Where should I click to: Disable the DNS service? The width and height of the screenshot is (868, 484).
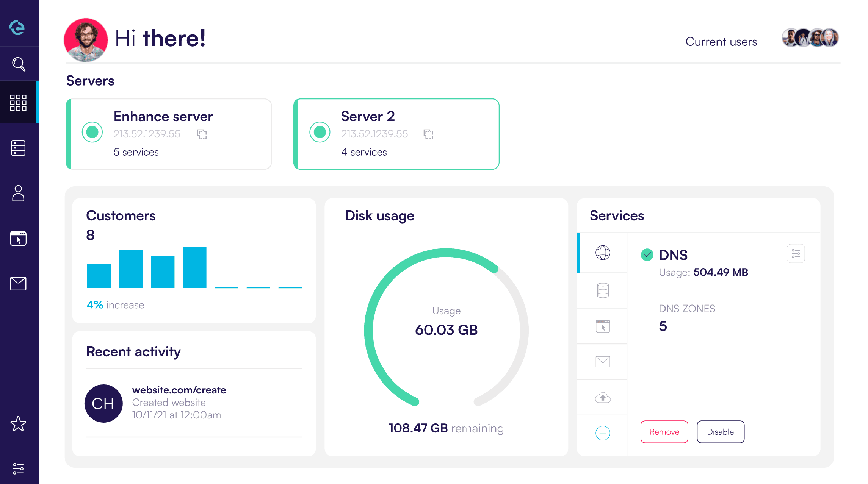720,431
